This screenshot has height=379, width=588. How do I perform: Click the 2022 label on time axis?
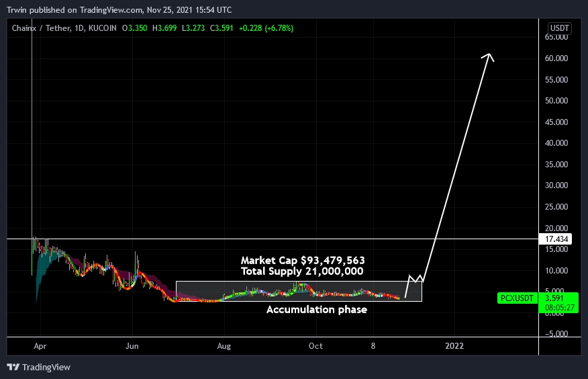click(454, 346)
